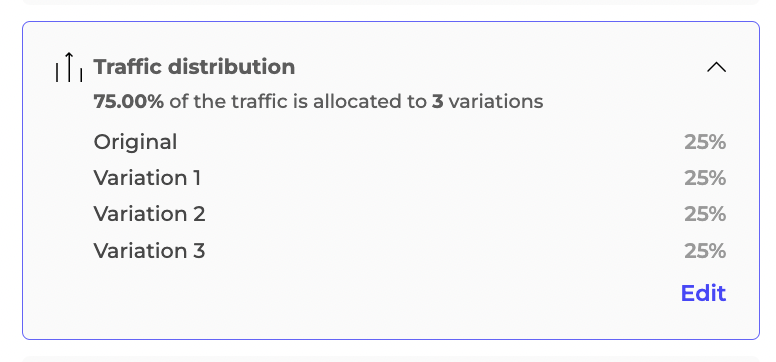This screenshot has width=776, height=362.
Task: Click the 25% value for Original
Action: coord(705,142)
